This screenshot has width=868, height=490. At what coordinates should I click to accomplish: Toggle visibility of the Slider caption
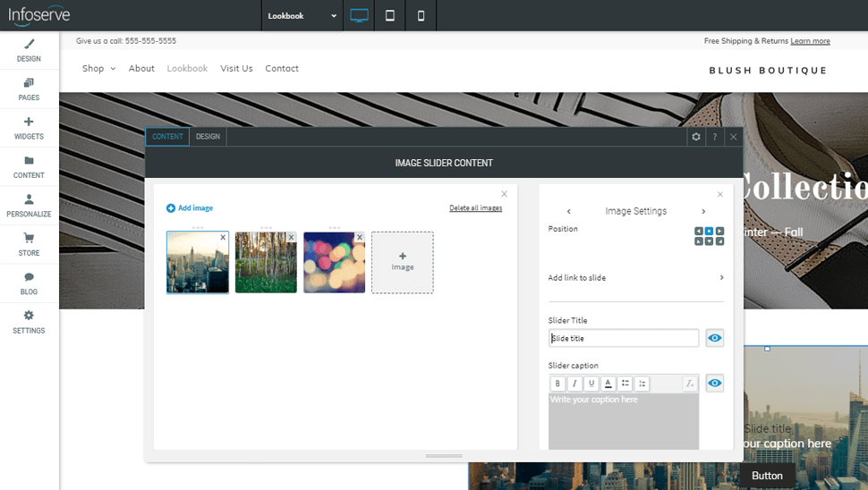point(715,384)
